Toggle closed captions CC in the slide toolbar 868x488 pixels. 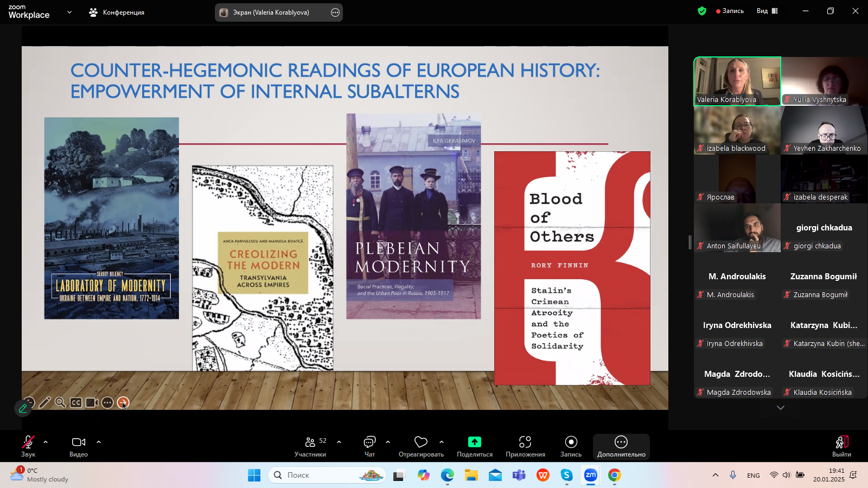click(x=76, y=402)
